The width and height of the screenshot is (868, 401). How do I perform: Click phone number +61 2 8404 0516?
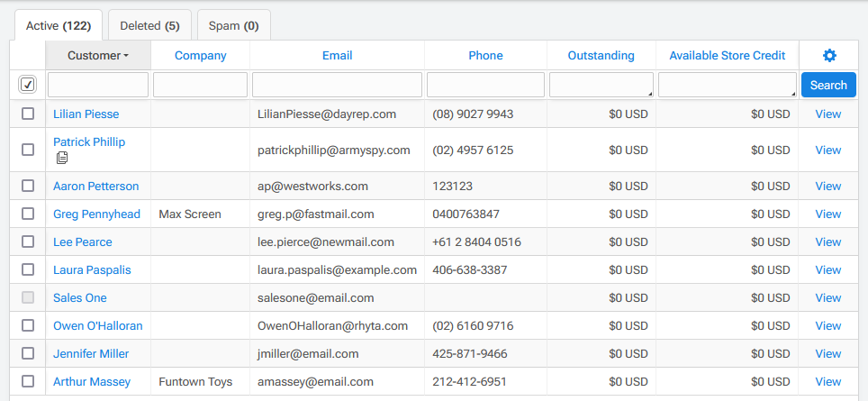476,242
